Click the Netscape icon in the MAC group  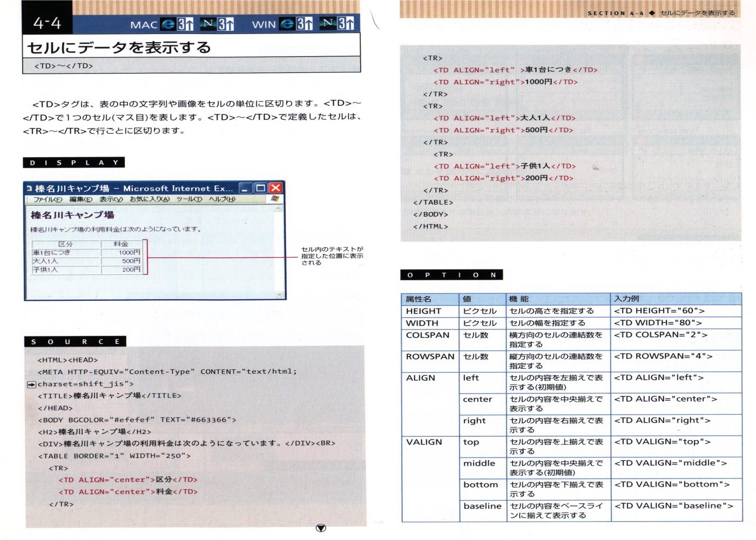click(x=208, y=23)
